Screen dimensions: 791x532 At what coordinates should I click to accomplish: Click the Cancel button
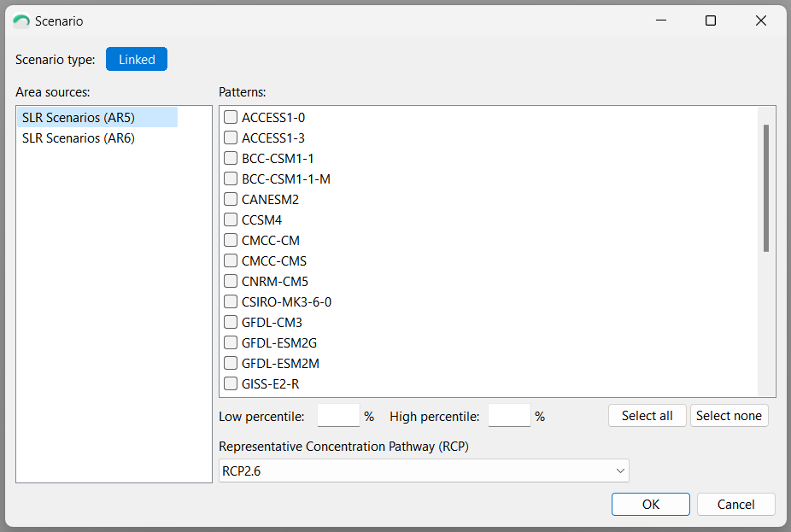pos(736,505)
